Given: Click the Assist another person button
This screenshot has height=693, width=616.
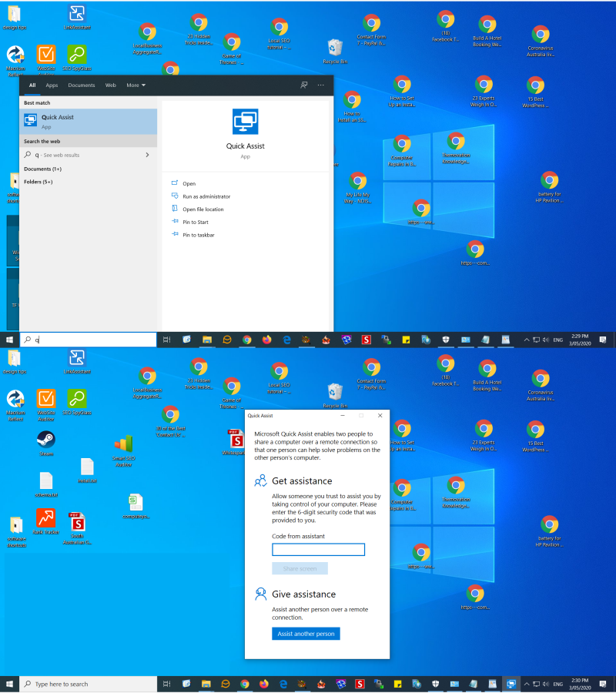Looking at the screenshot, I should coord(306,634).
